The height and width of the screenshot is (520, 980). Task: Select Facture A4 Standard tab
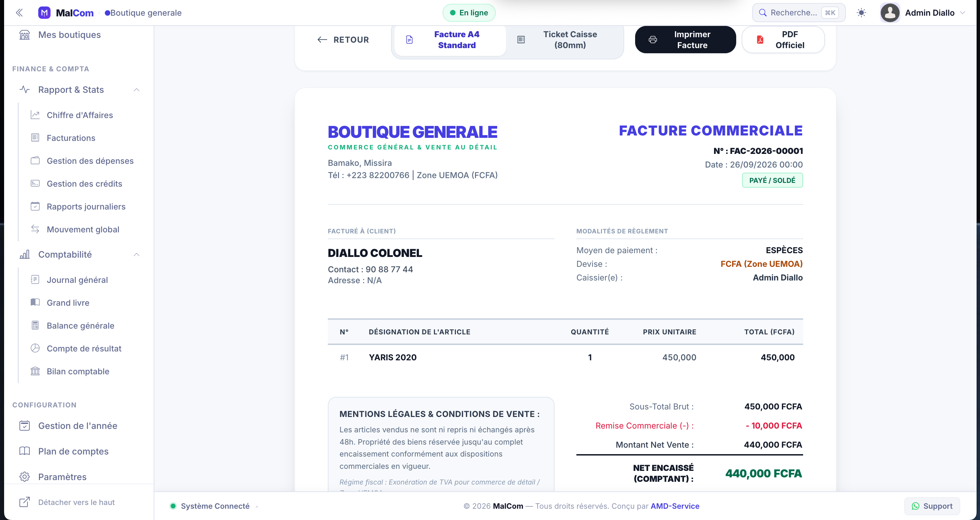coord(450,40)
